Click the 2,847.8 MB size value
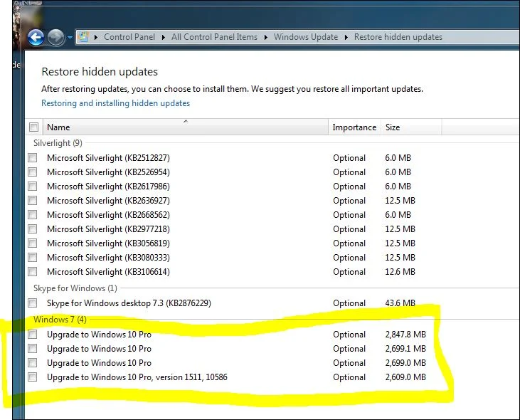520x420 pixels. tap(405, 335)
